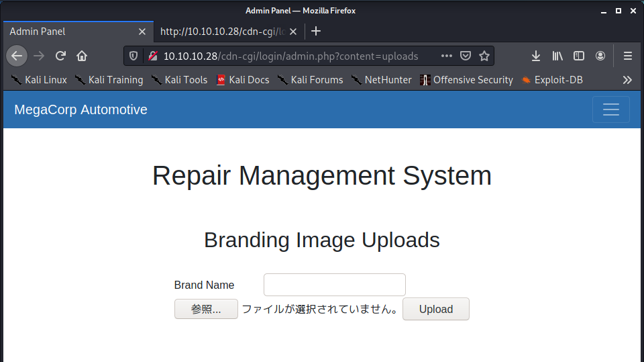The height and width of the screenshot is (362, 644).
Task: Open the Exploit-DB bookmark
Action: tap(552, 80)
